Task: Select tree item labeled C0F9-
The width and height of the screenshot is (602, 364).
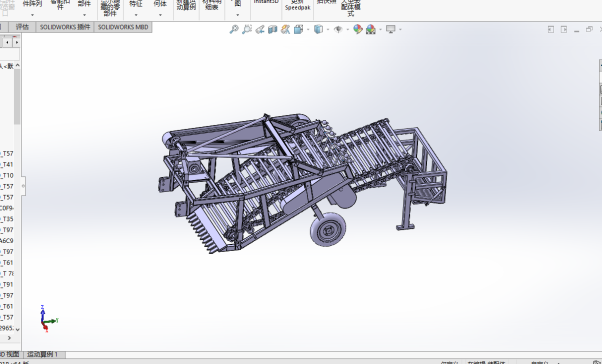Action: (7, 208)
